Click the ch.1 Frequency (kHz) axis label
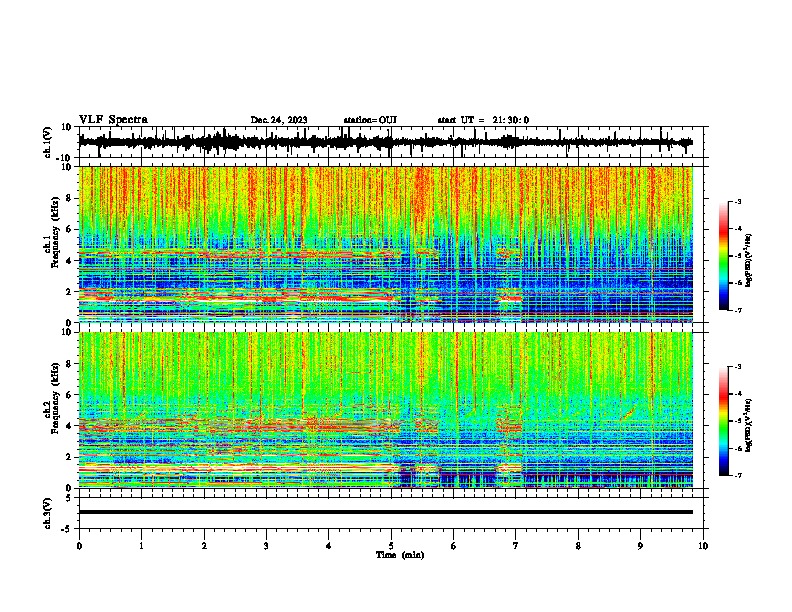The width and height of the screenshot is (792, 612). (51, 232)
